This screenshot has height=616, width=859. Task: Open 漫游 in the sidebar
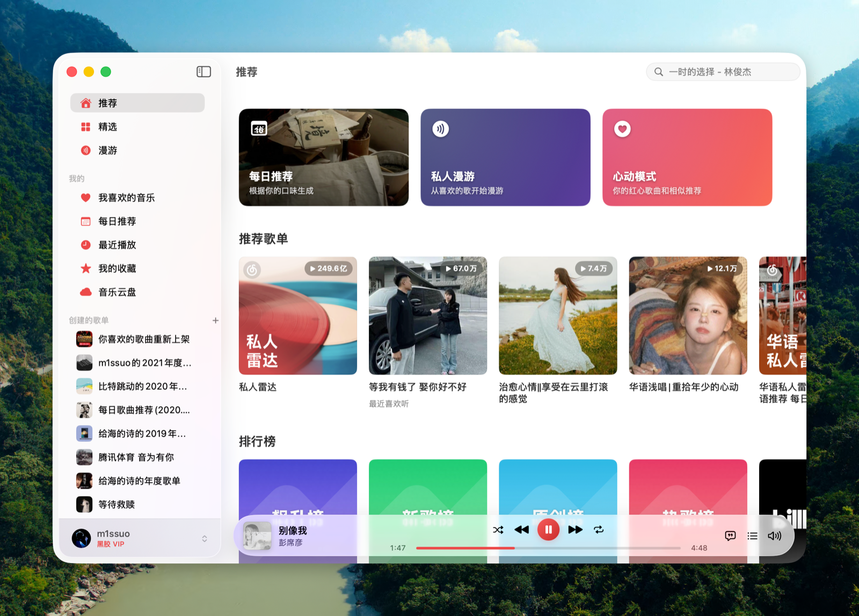tap(137, 150)
